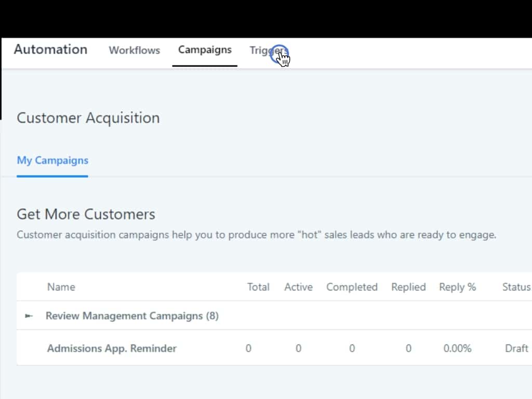Click the Completed column header
532x399 pixels.
(352, 287)
